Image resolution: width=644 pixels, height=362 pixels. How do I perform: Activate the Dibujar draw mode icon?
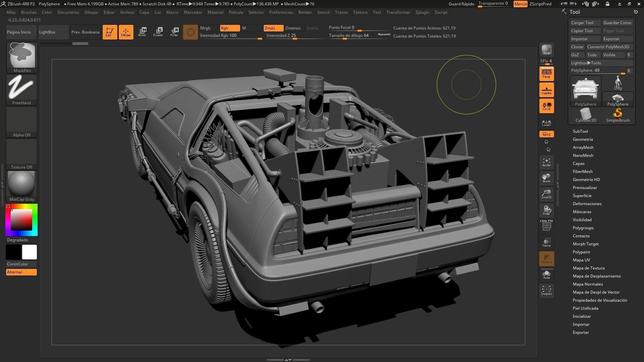[126, 32]
